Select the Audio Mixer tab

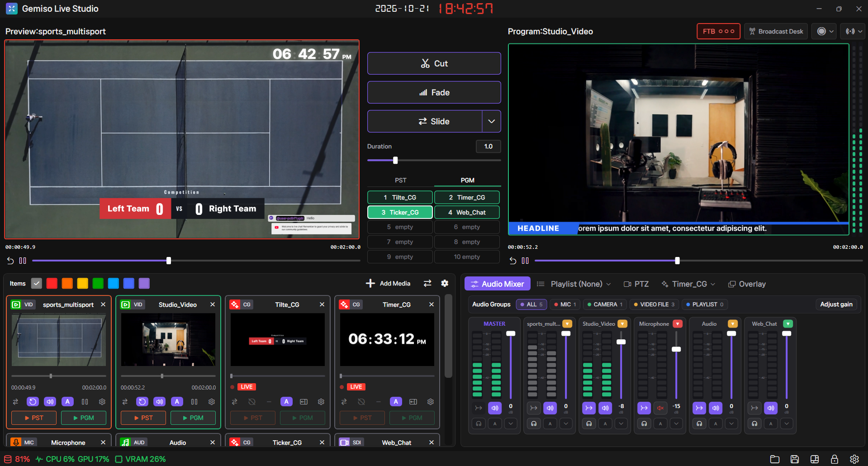pyautogui.click(x=498, y=284)
